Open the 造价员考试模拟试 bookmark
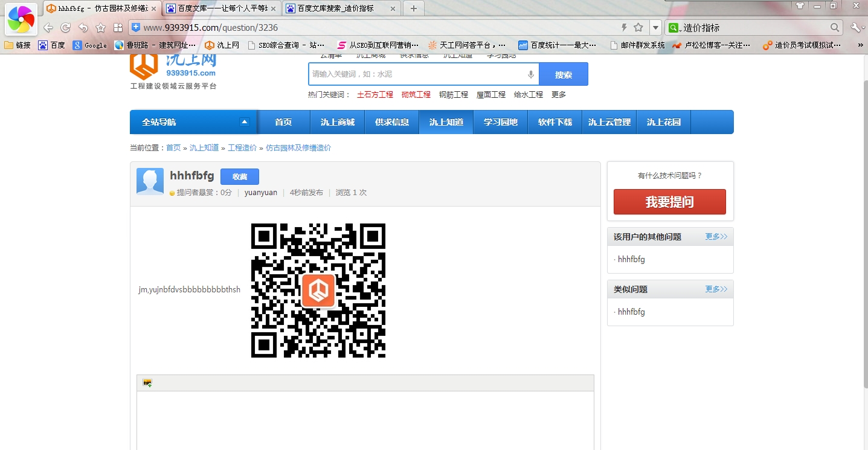Viewport: 868px width, 450px height. click(x=802, y=45)
